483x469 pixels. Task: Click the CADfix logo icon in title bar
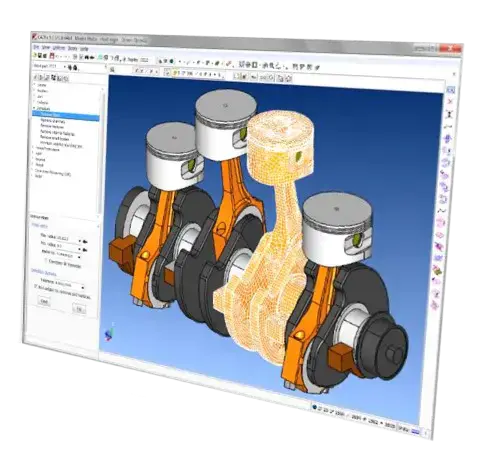(35, 36)
